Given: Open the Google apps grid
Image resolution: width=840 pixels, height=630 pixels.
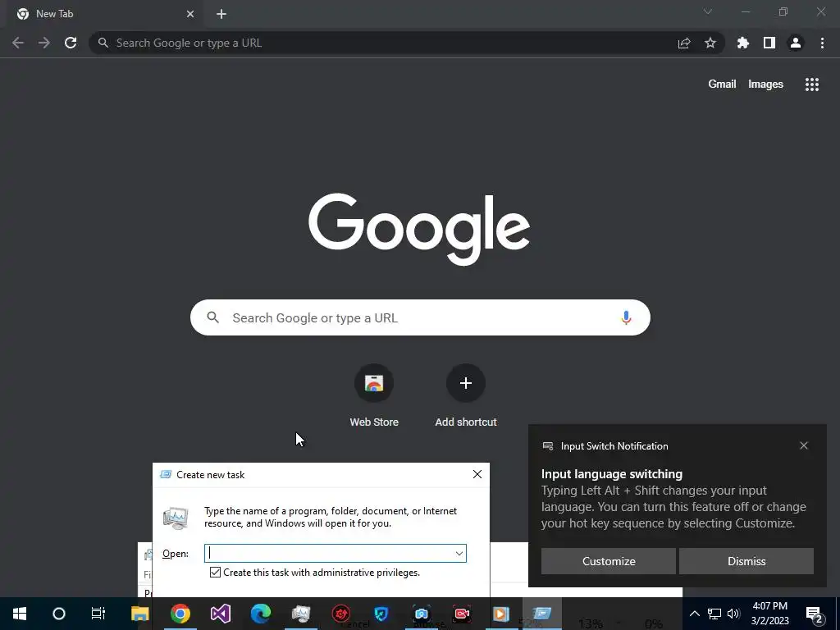Looking at the screenshot, I should point(812,84).
